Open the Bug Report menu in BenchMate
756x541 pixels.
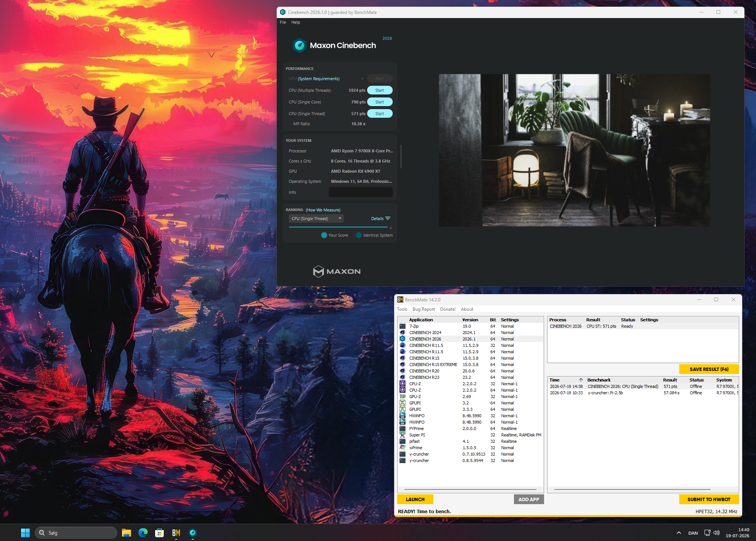(424, 309)
